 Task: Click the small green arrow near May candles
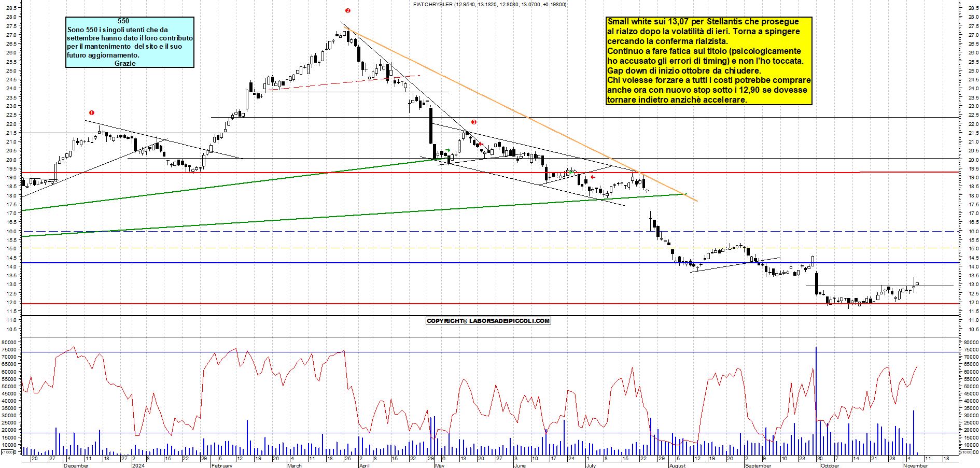448,150
